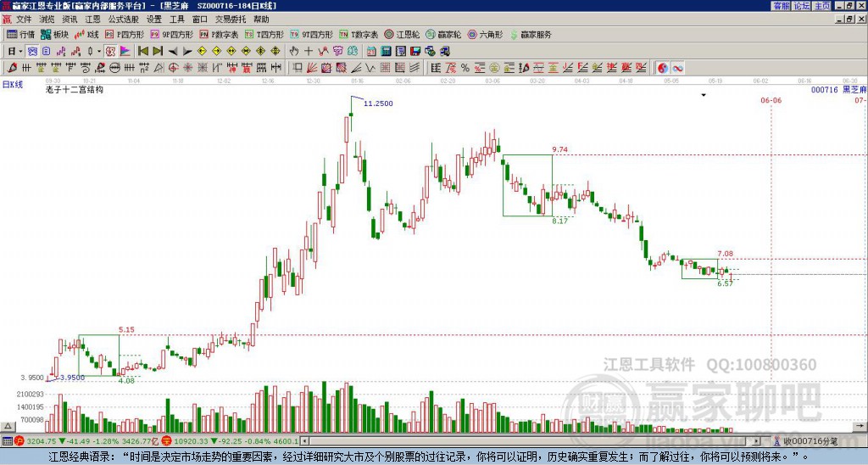
Task: Open the T数字表 tool
Action: 359,34
